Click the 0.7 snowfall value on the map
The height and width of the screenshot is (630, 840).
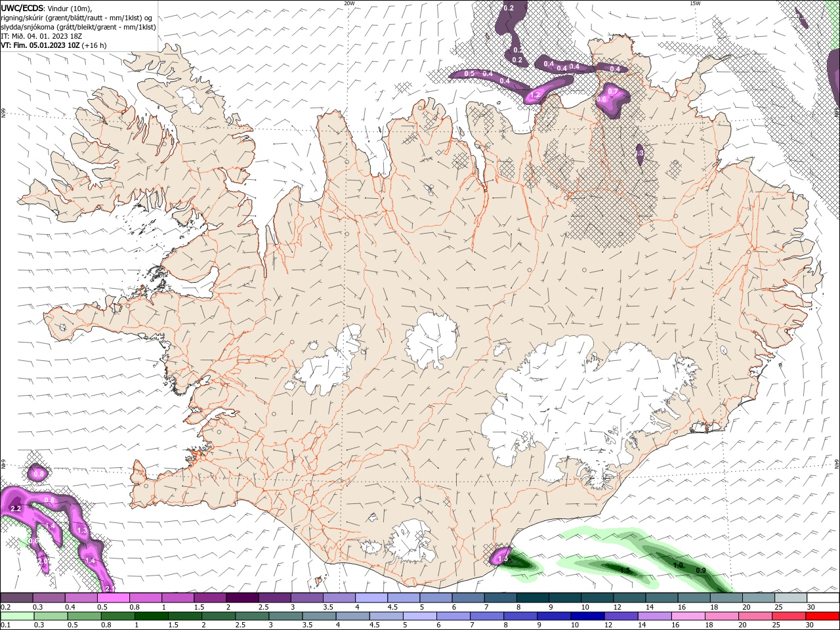point(612,91)
